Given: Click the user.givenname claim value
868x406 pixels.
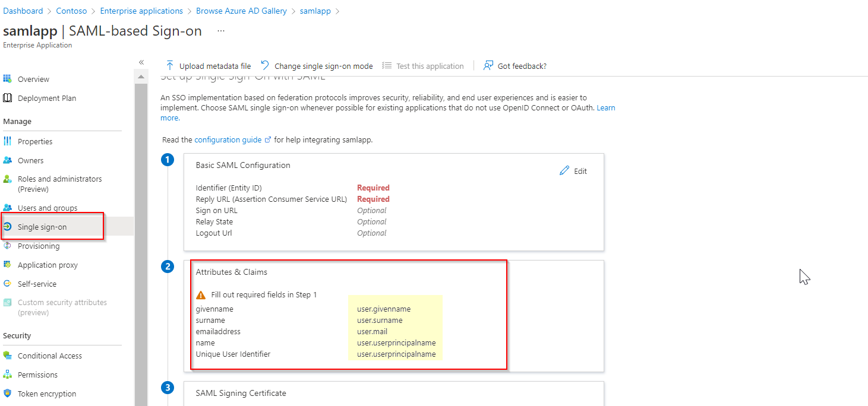Looking at the screenshot, I should [x=384, y=309].
